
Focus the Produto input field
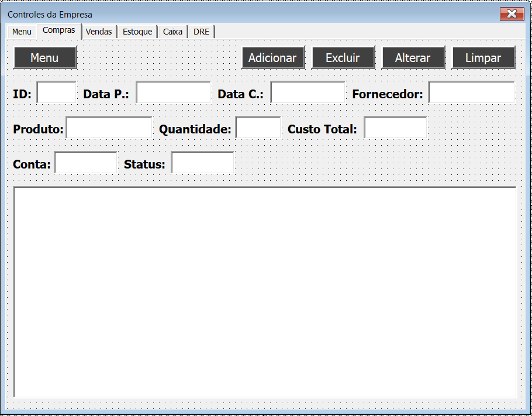[x=109, y=128]
